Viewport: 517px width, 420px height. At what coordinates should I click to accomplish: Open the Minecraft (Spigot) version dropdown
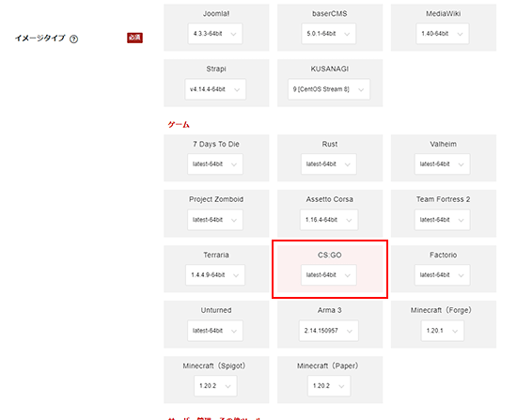pyautogui.click(x=215, y=386)
